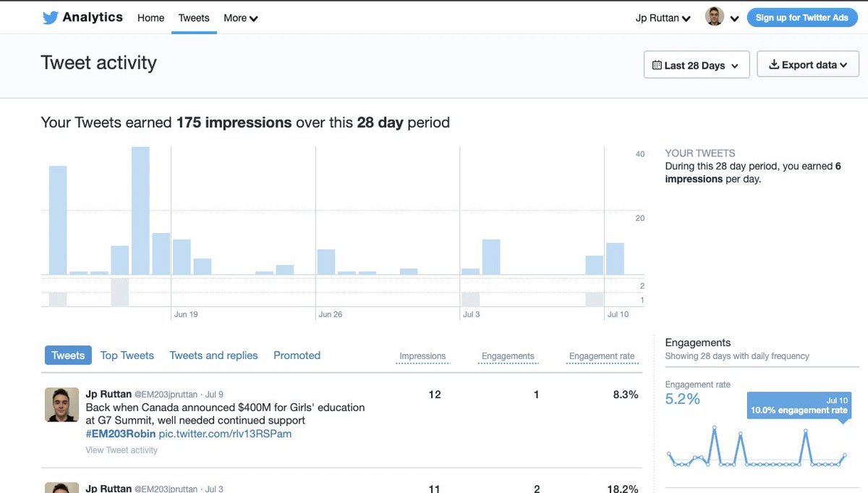Click Sign up for Twitter Ads
This screenshot has width=868, height=493.
801,17
